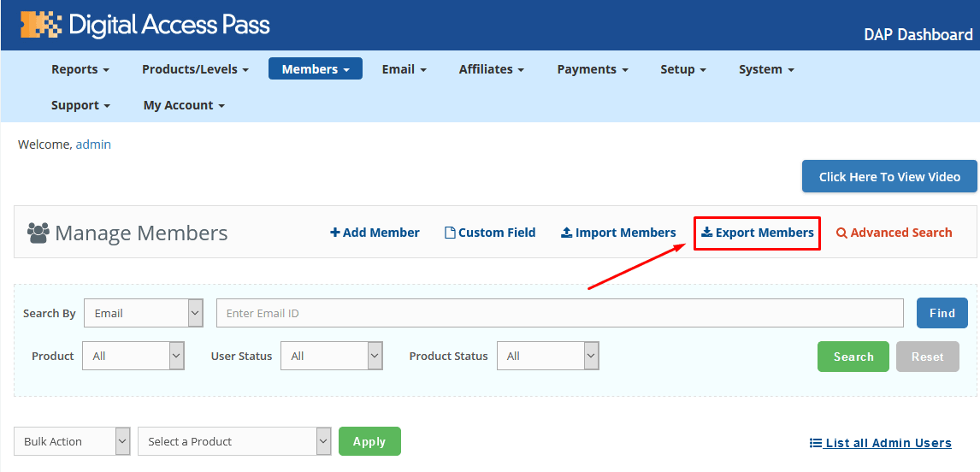Image resolution: width=980 pixels, height=472 pixels.
Task: Click the Click Here To View Video button
Action: click(889, 177)
